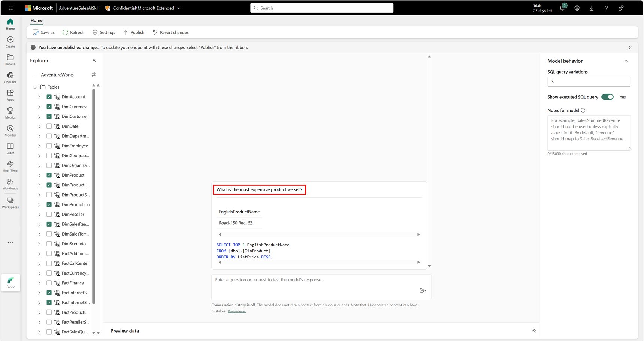Switch to the Home tab

36,20
